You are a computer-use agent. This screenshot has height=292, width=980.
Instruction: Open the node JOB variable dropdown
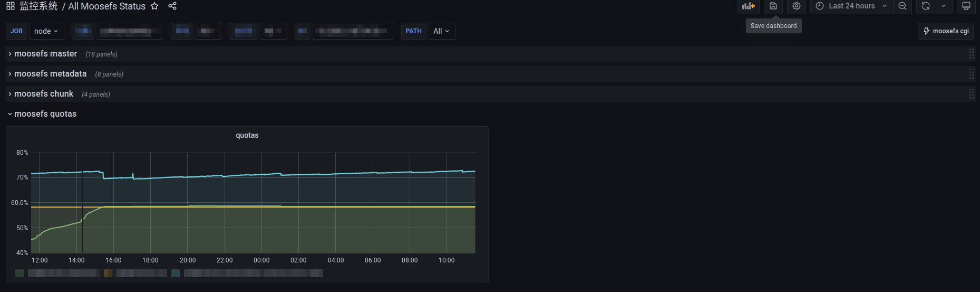[x=46, y=31]
